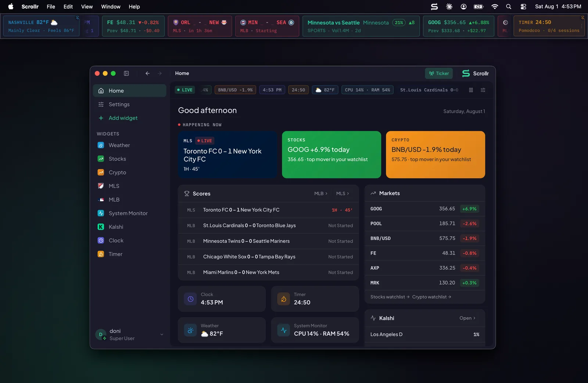The image size is (588, 383).
Task: Open the Timer widget icon in sidebar
Action: point(101,254)
